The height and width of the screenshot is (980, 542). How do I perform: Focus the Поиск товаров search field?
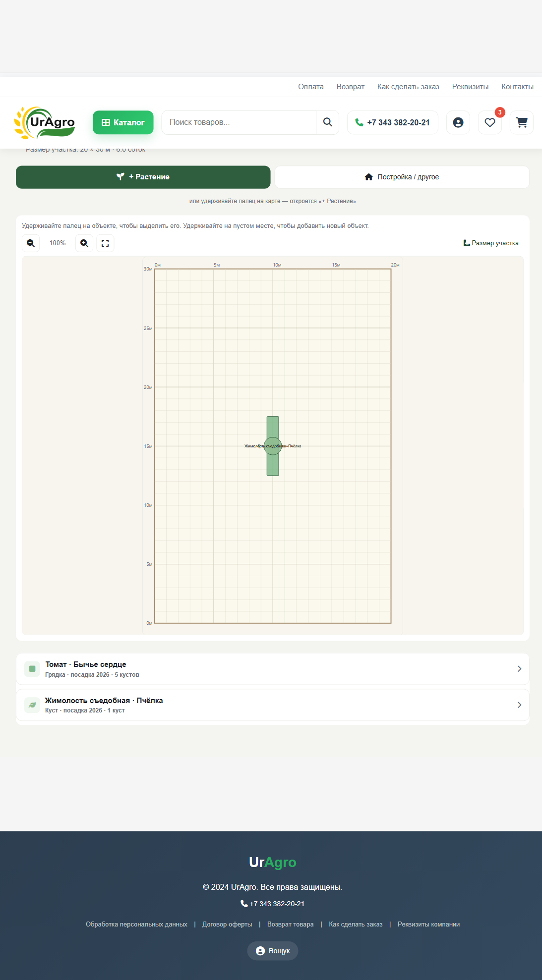click(x=239, y=122)
